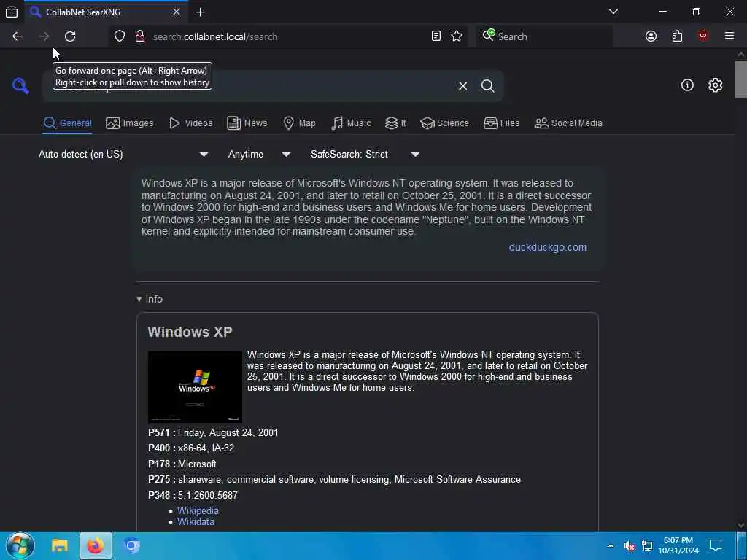Open the duckduckgo.com answer source link
This screenshot has width=747, height=560.
(547, 248)
